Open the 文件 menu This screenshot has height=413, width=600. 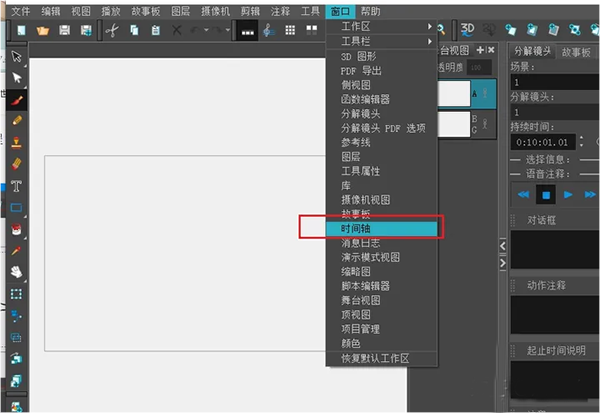click(20, 11)
